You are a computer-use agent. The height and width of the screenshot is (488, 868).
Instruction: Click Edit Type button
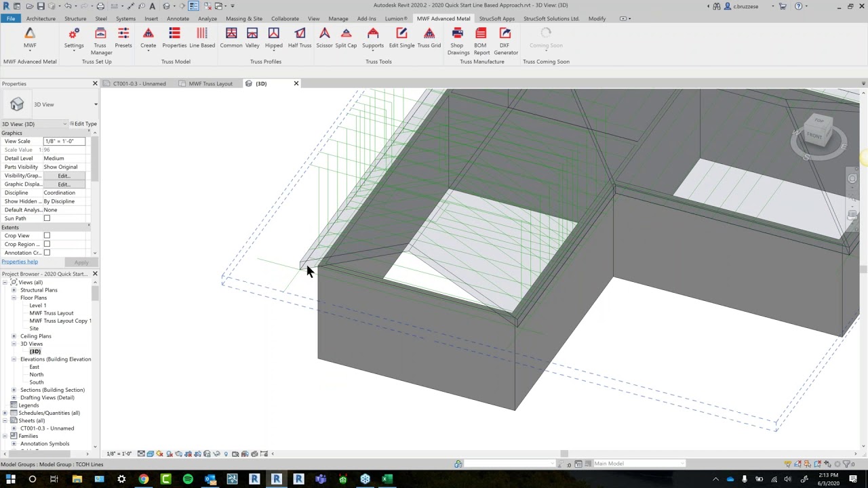tap(84, 124)
